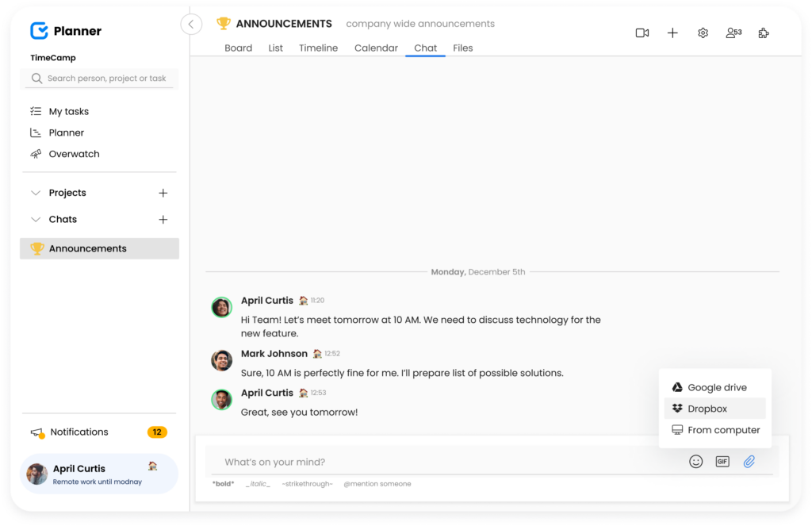Select the GIF icon in the message bar
812x526 pixels.
(722, 461)
